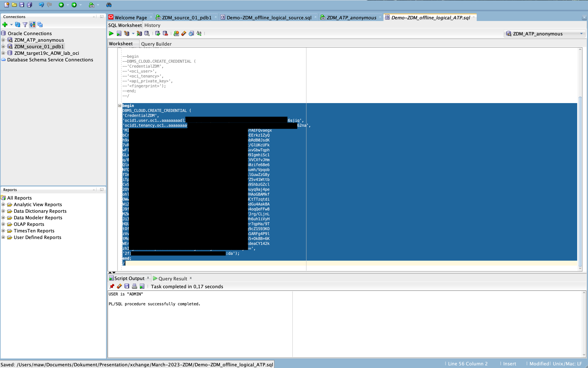Click the print icon in Script Output

coord(134,287)
